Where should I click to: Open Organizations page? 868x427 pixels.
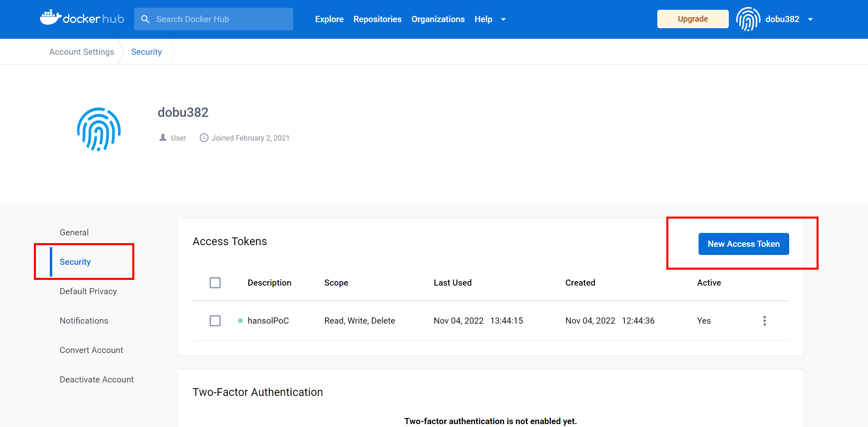pos(438,19)
